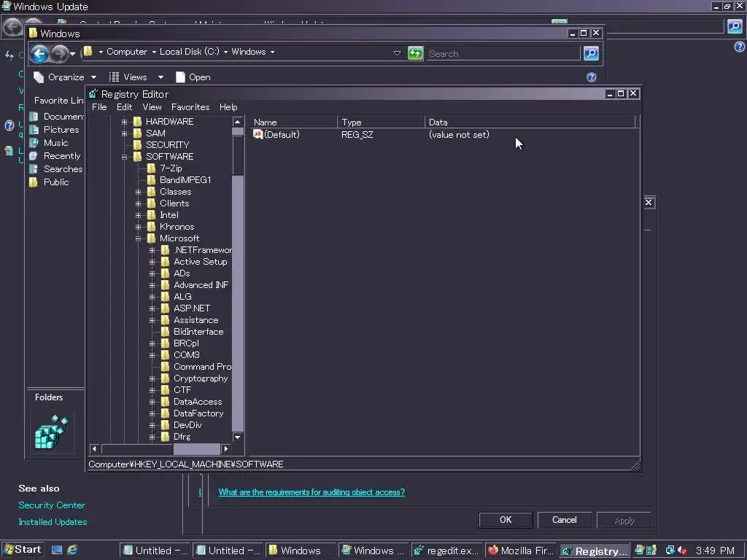Open the address bar history dropdown
This screenshot has height=560, width=747.
[397, 52]
